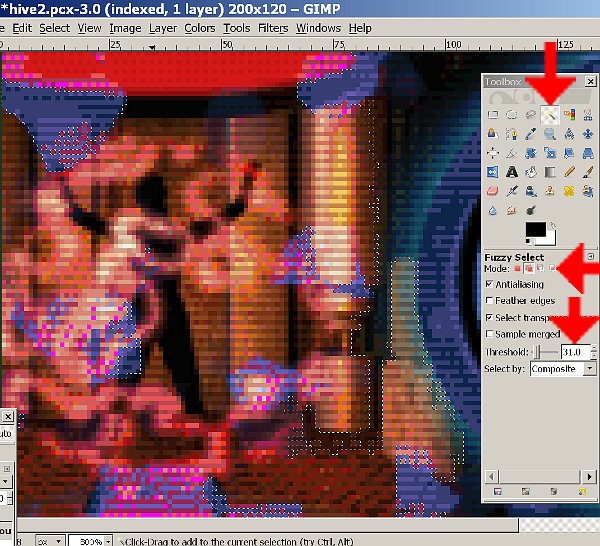Viewport: 600px width, 546px height.
Task: Pick the Zoom magnifier tool
Action: [x=549, y=134]
